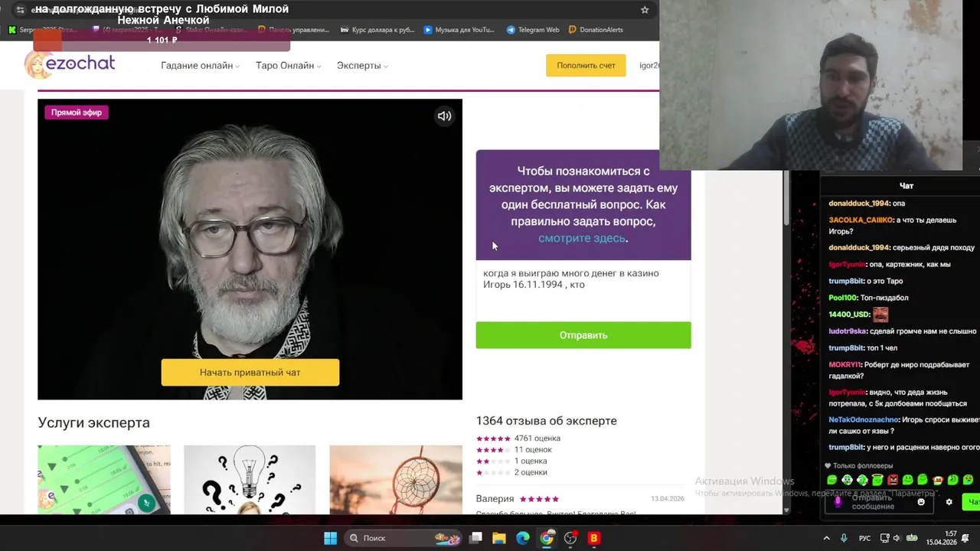Click chat username ludotr9ska
Image resolution: width=980 pixels, height=551 pixels.
[x=847, y=331]
